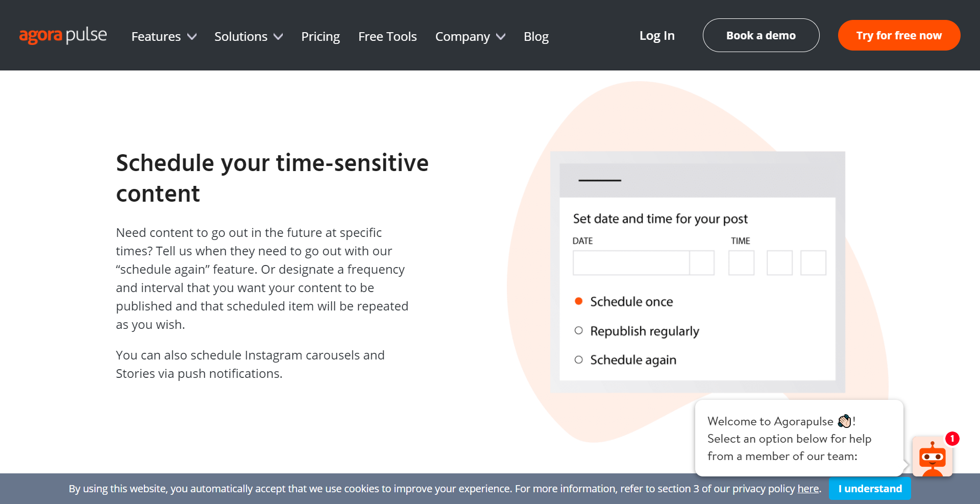Open the privacy policy 'here' link
This screenshot has width=980, height=504.
[808, 489]
